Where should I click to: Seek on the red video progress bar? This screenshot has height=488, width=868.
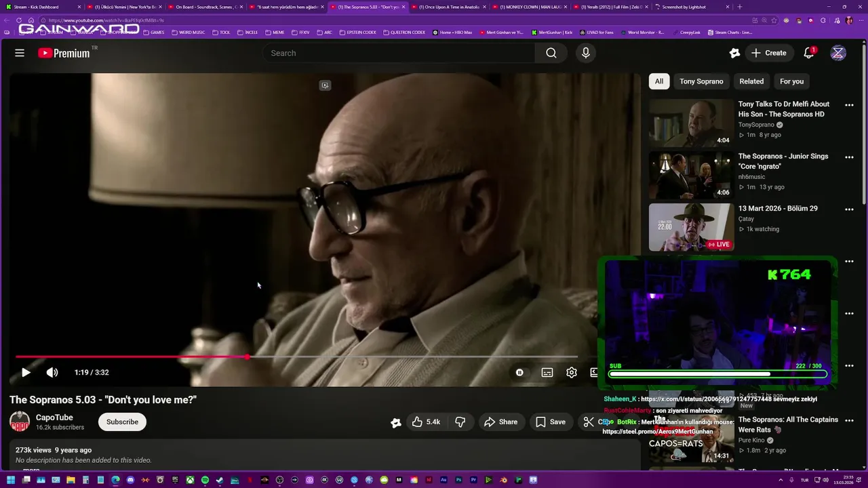[296, 357]
